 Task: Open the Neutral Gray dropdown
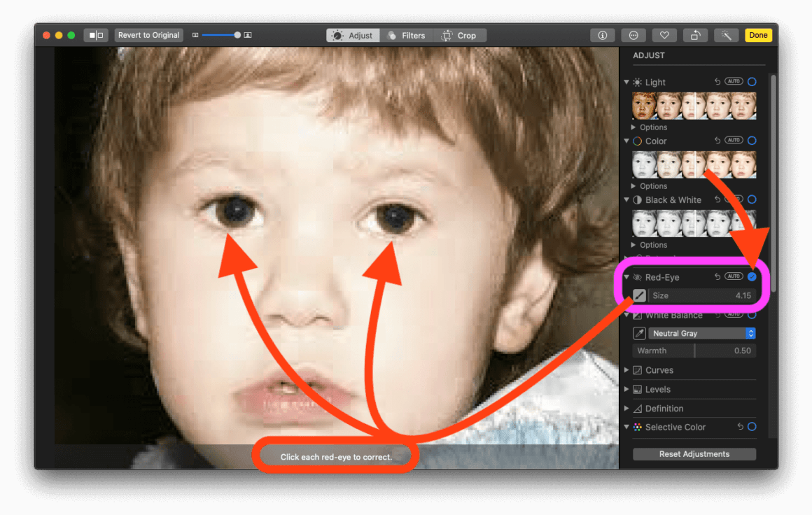click(x=701, y=333)
